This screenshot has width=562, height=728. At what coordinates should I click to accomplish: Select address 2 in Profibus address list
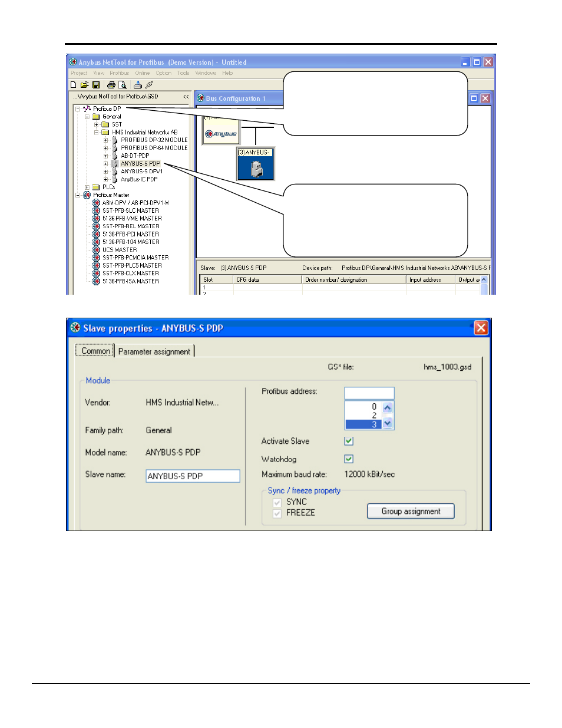[x=364, y=416]
